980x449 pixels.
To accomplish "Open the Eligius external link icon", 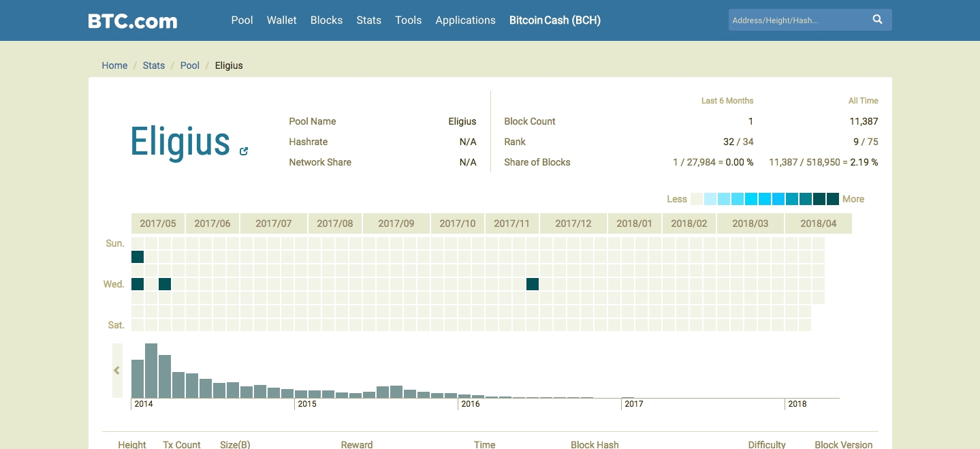I will [244, 151].
